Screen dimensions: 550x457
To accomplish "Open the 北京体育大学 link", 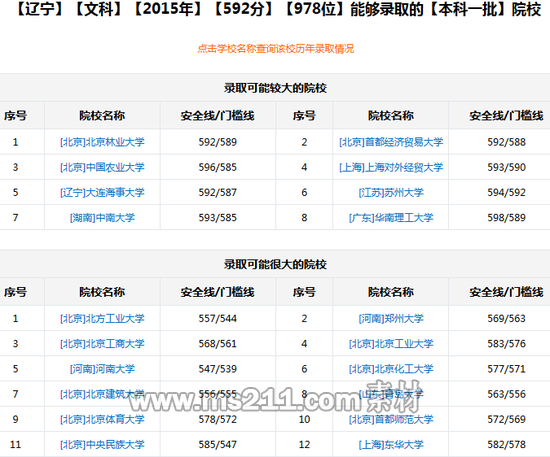I will (102, 419).
